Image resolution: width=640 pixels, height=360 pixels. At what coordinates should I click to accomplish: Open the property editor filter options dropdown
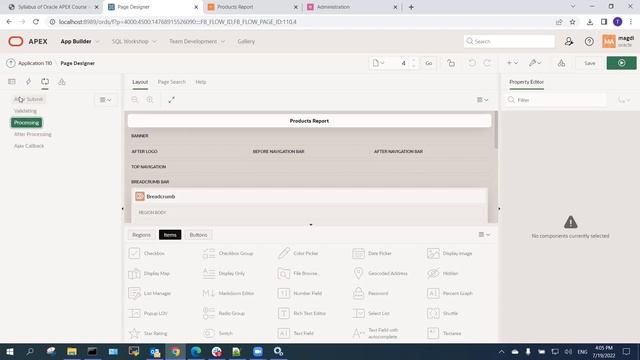coord(624,100)
